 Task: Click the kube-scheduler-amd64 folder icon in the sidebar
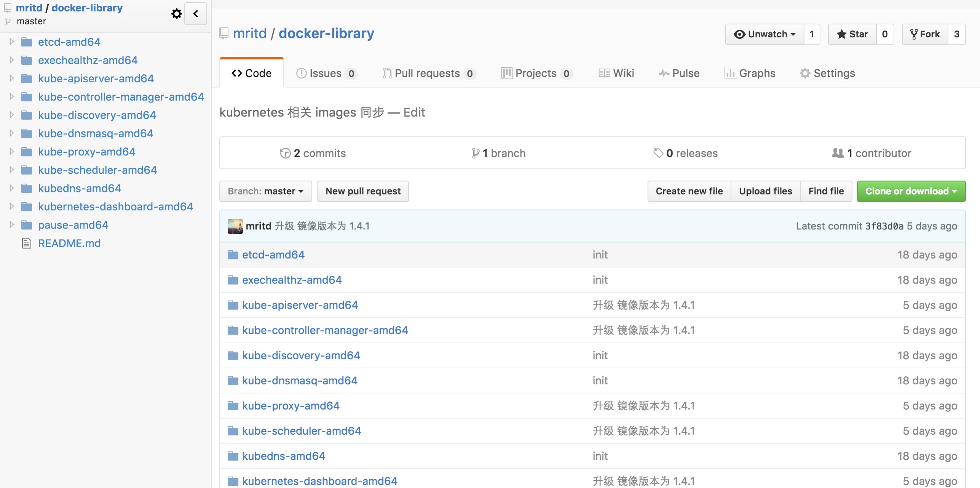click(27, 170)
